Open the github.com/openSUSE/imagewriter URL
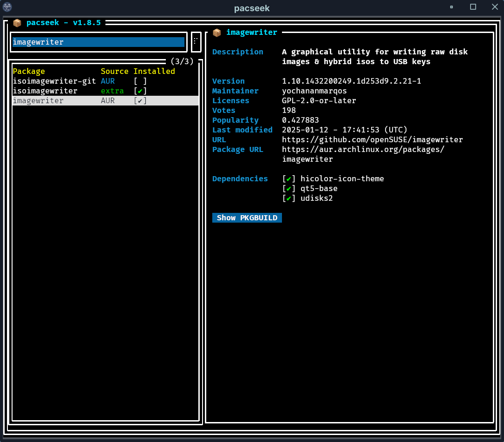This screenshot has height=442, width=504. [372, 139]
